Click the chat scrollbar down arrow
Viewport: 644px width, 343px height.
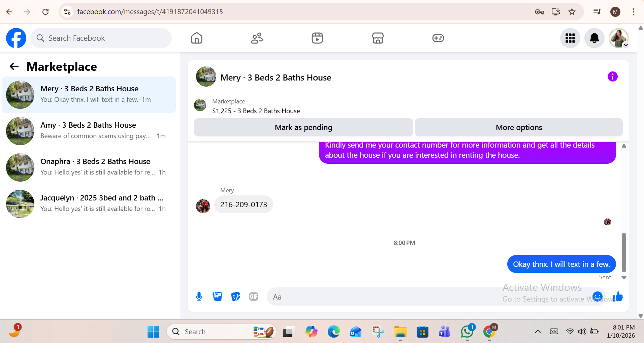624,278
